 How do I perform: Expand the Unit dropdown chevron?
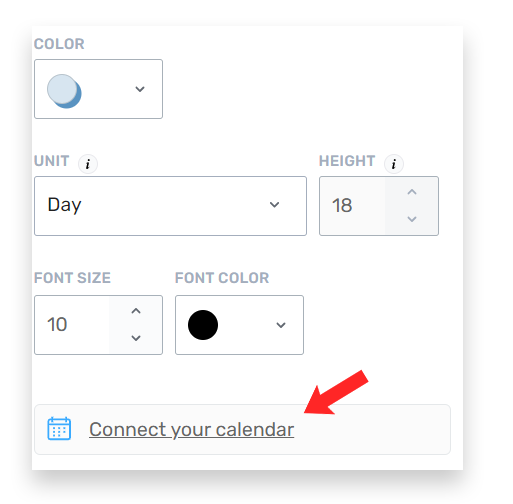coord(274,205)
